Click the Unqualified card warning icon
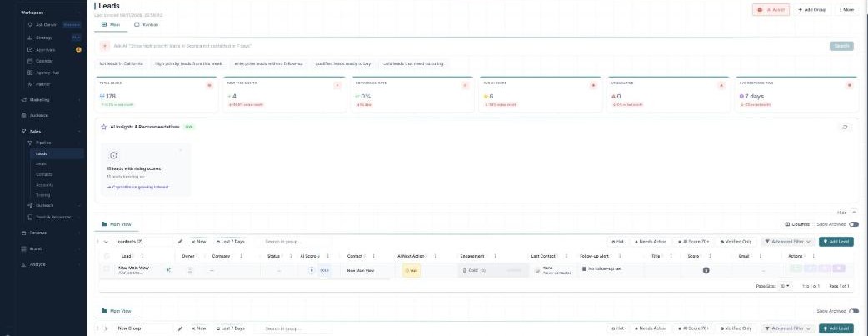The image size is (868, 336). 721,85
